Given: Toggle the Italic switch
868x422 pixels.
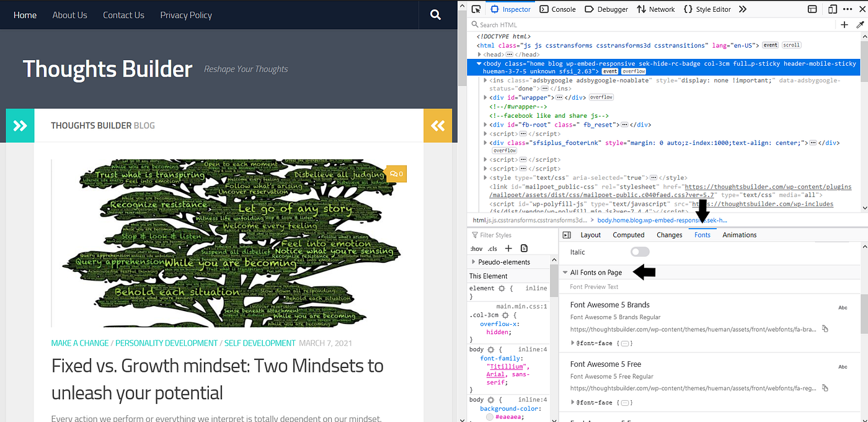Looking at the screenshot, I should 640,252.
